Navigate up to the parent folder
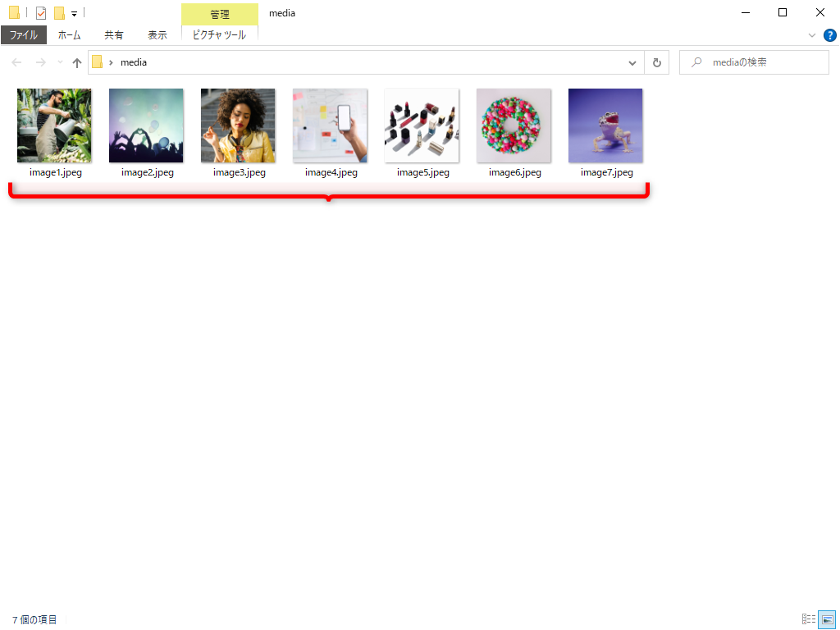Viewport: 840px width, 630px height. [x=76, y=62]
